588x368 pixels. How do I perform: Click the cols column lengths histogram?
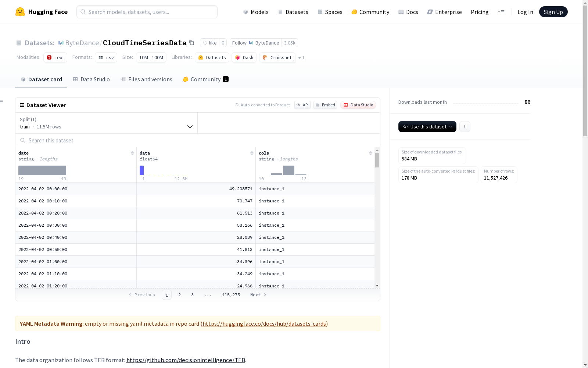pyautogui.click(x=283, y=170)
